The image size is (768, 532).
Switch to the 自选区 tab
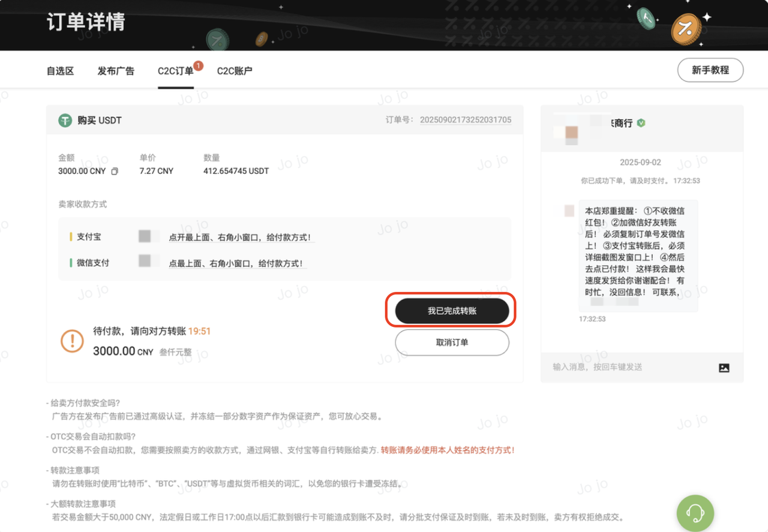pos(60,71)
